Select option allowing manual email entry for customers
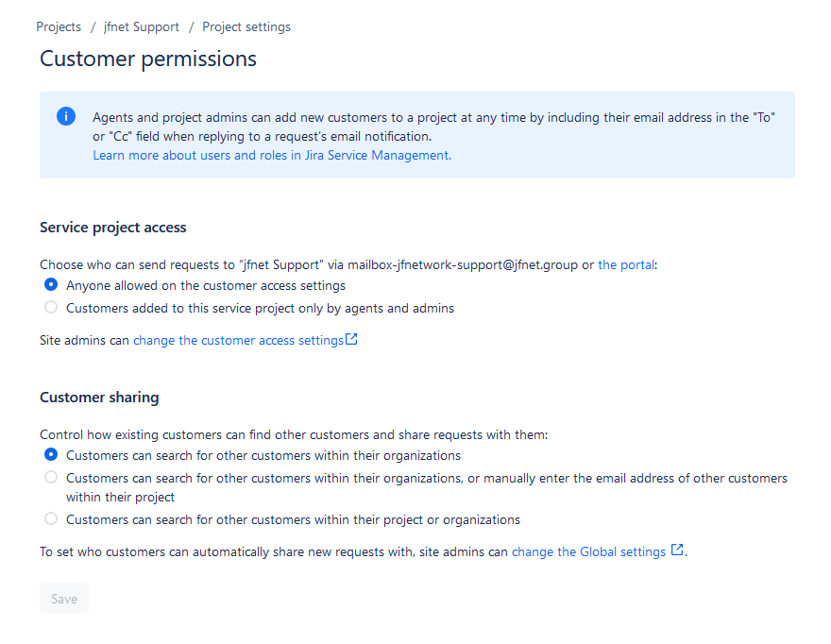 51,477
